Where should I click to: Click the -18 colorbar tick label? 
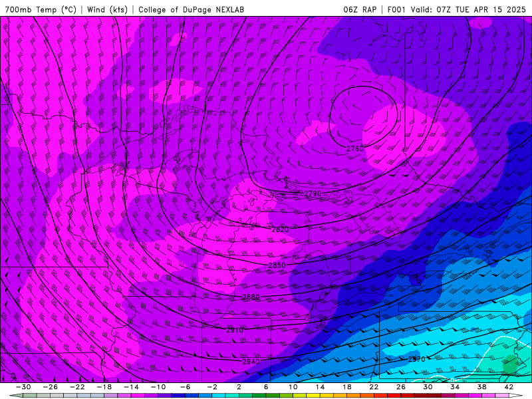pos(104,387)
